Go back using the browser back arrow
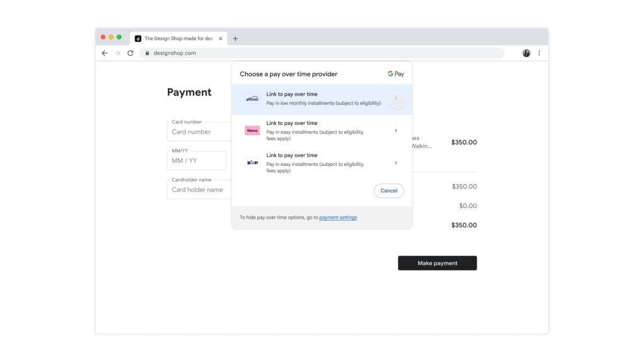The width and height of the screenshot is (644, 362). tap(104, 53)
